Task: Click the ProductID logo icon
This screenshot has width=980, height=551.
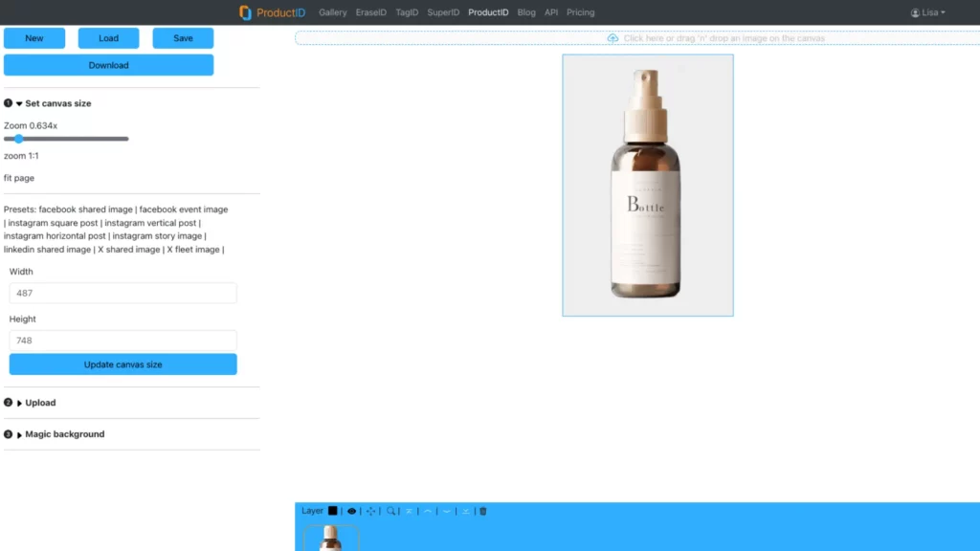Action: coord(244,11)
